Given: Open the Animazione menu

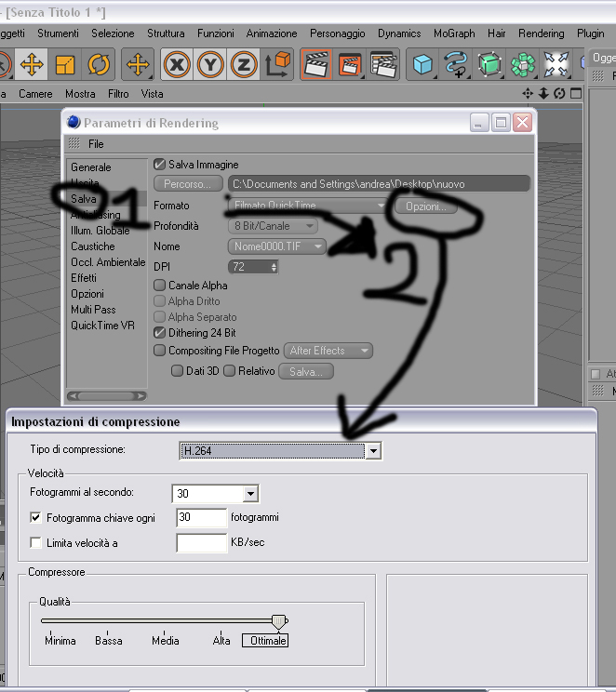Looking at the screenshot, I should coord(272,33).
